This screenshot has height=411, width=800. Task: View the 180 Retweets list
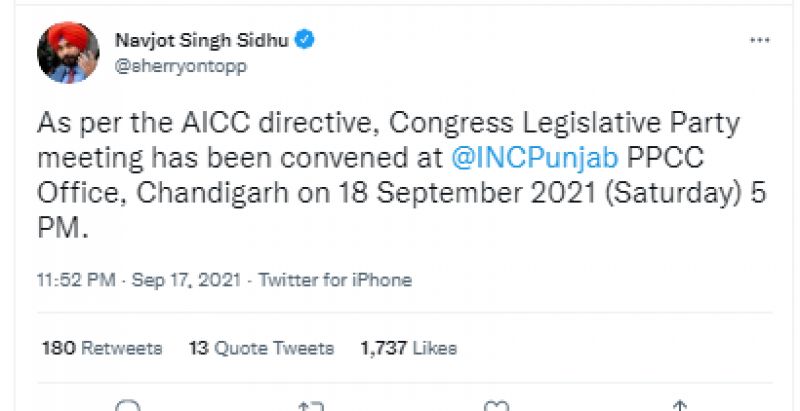(101, 348)
